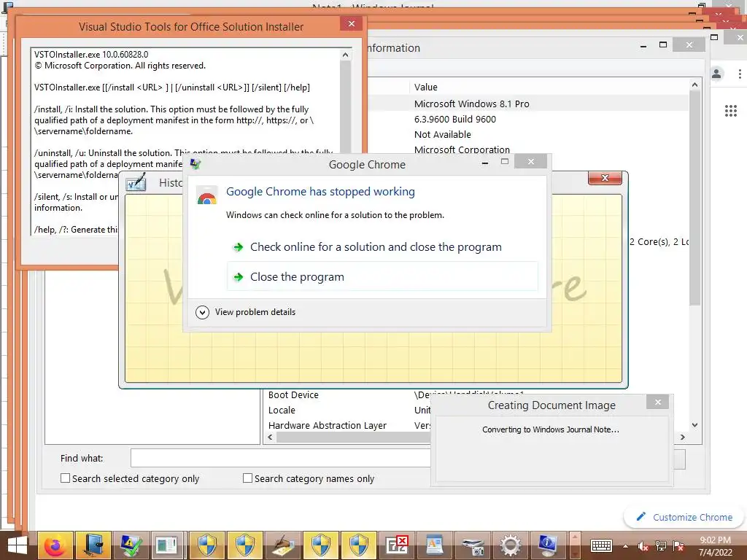
Task: Click the blue book taskbar icon
Action: coord(93,545)
